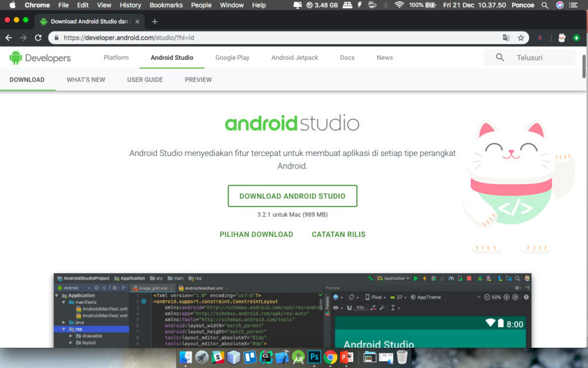
Task: Switch to Chrome in the Dock
Action: pyautogui.click(x=330, y=357)
